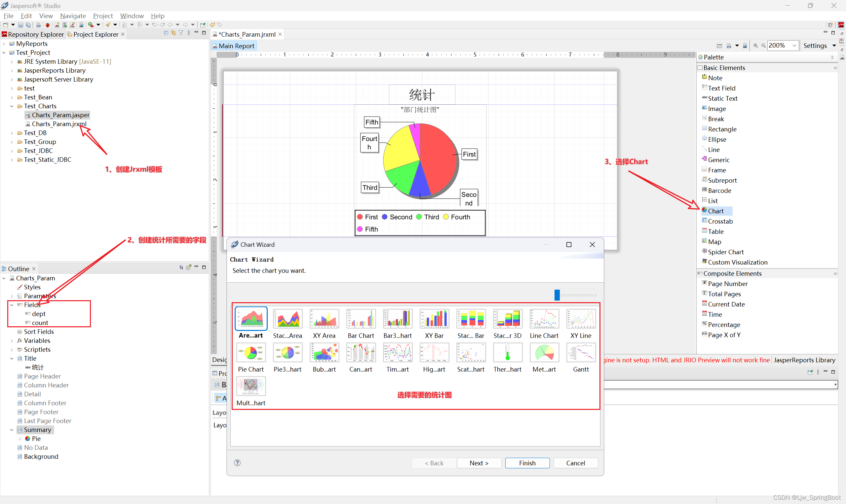Expand the Parameters tree node
Viewport: 846px width, 504px height.
click(11, 296)
